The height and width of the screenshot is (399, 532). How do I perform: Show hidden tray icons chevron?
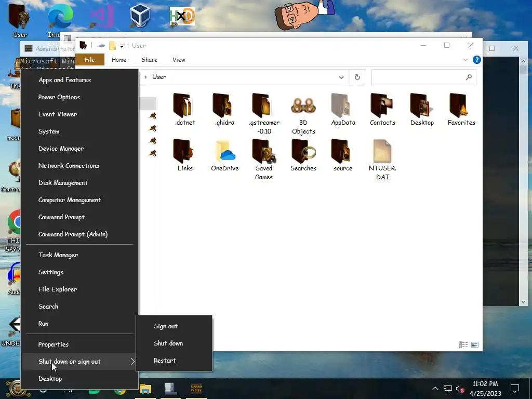(x=435, y=389)
